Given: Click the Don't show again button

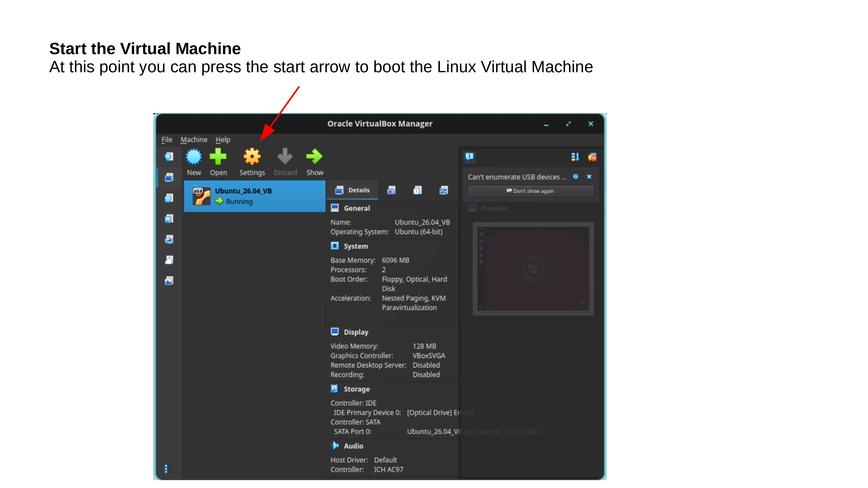Looking at the screenshot, I should (x=531, y=191).
